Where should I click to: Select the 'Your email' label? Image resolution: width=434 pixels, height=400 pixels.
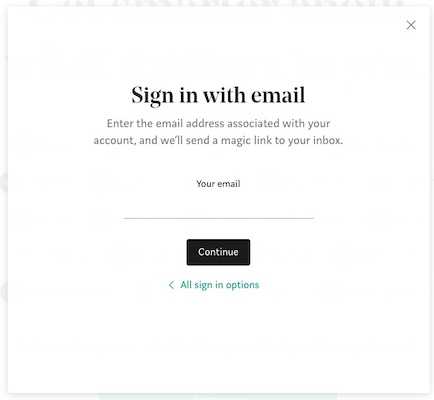click(x=218, y=184)
